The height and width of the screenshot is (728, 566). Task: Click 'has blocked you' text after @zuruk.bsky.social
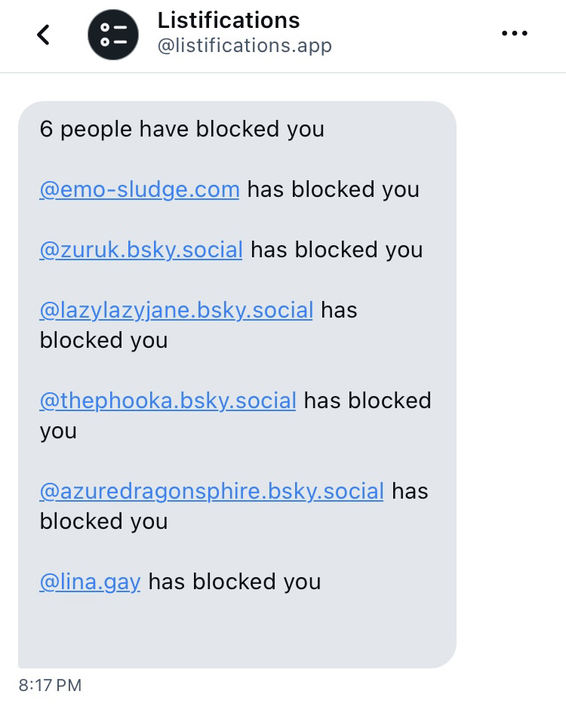[x=337, y=250]
